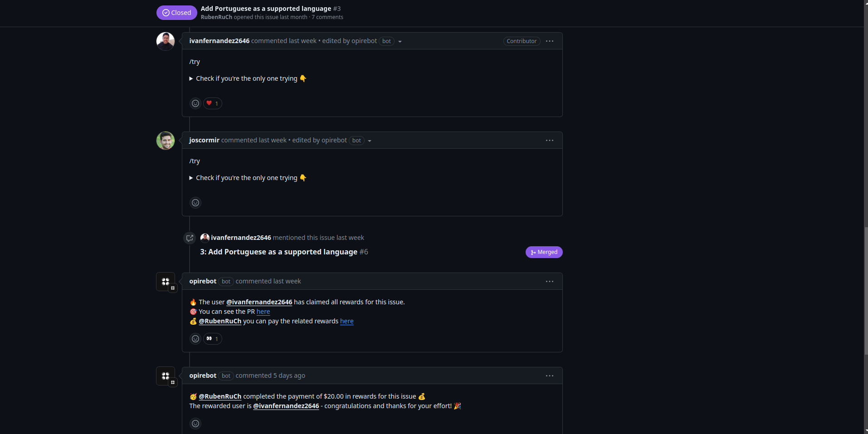The image size is (868, 434).
Task: Add reaction to joscormir's comment
Action: [x=195, y=203]
